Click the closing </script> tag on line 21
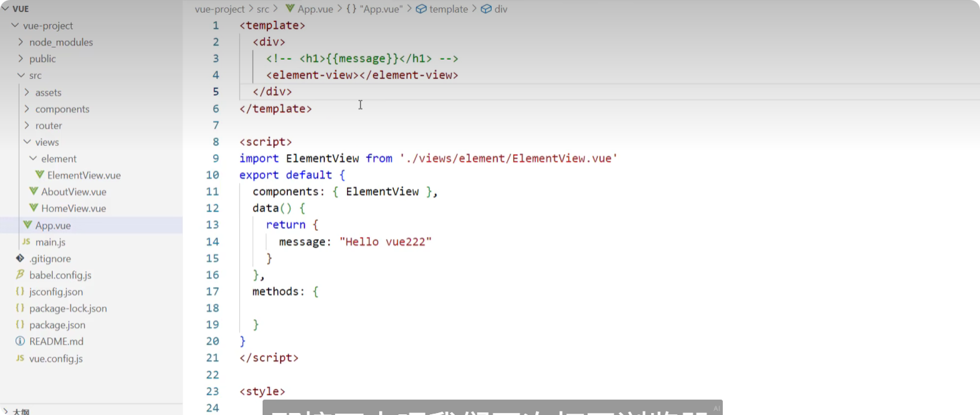Viewport: 980px width, 415px height. pos(269,358)
